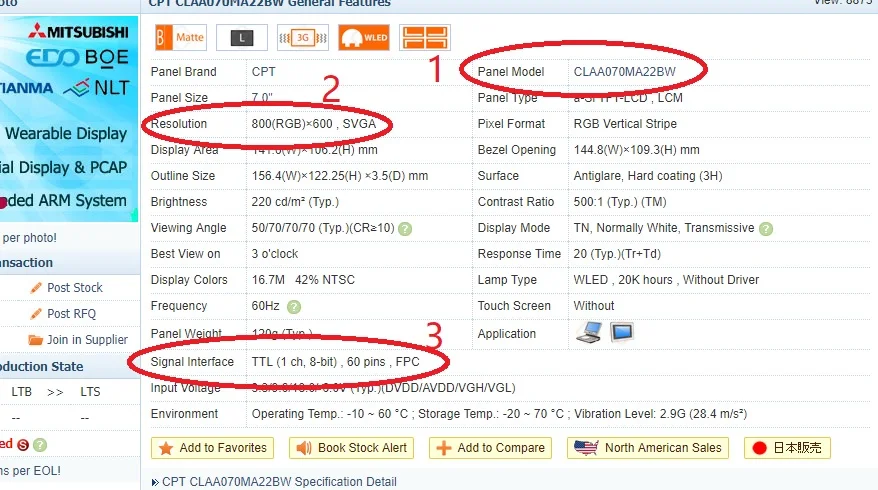Click the help icon beside 60Hz Frequency

pos(293,306)
